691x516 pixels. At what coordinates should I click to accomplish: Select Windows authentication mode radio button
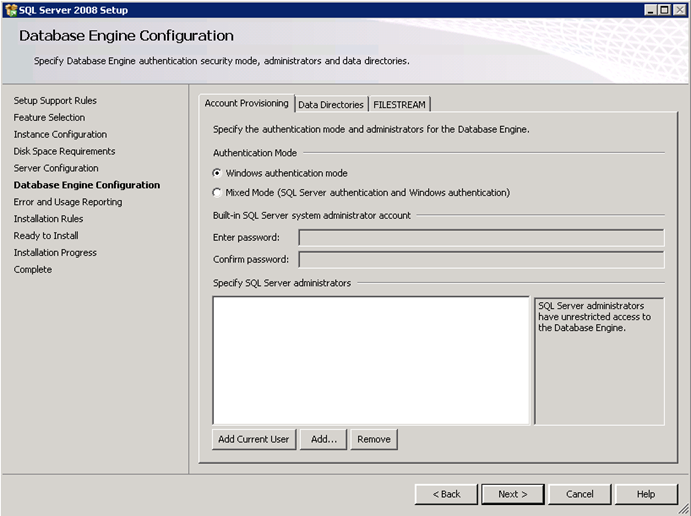[x=216, y=173]
